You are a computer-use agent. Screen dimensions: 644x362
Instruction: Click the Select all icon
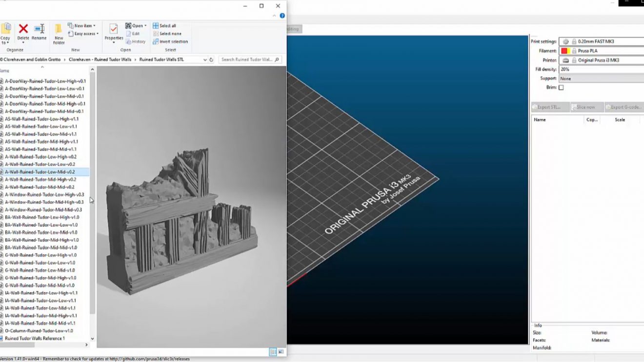pyautogui.click(x=156, y=25)
